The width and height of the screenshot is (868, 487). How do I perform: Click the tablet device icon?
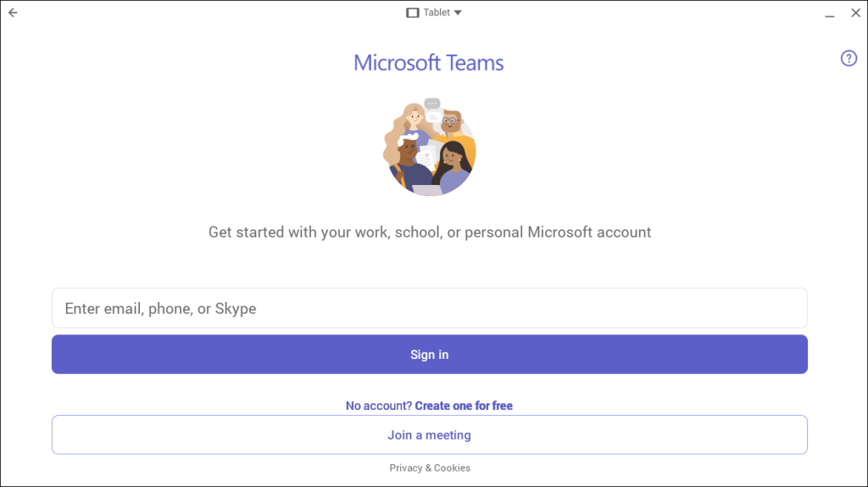[413, 13]
